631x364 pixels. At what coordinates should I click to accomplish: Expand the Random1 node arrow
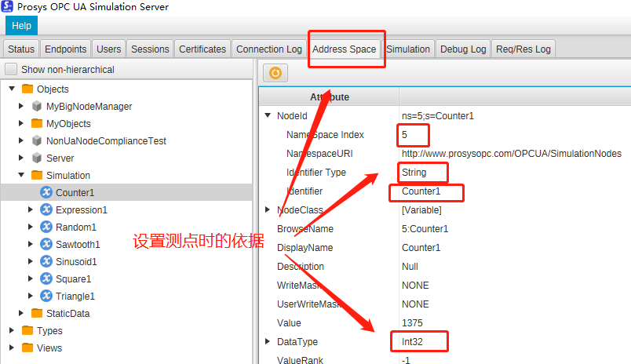tap(30, 227)
